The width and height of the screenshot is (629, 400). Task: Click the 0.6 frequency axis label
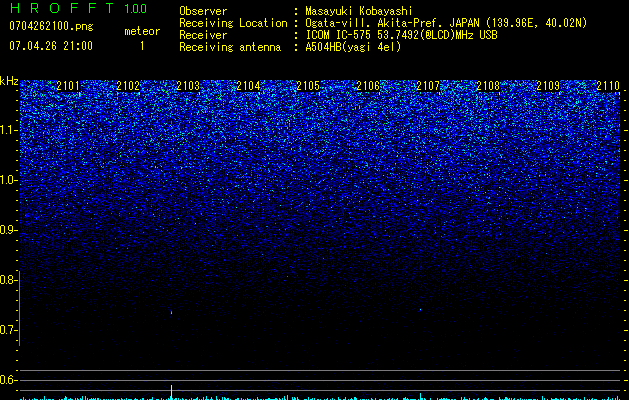9,380
